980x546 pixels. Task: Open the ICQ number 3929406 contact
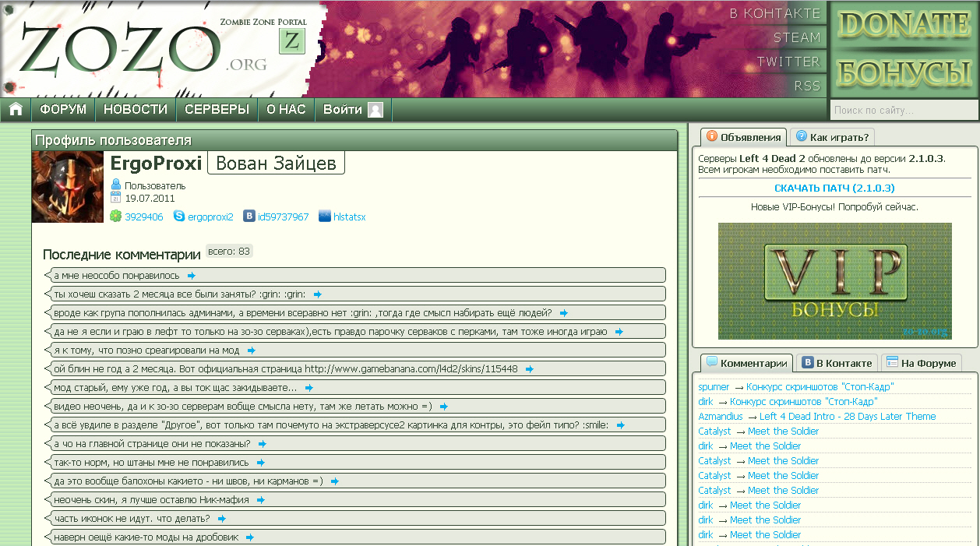coord(144,217)
